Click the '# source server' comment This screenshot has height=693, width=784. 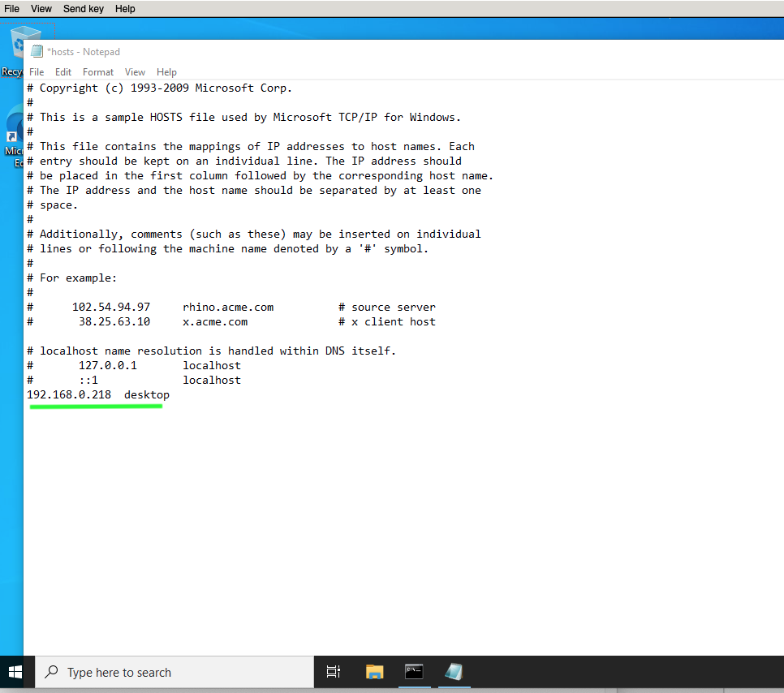(387, 307)
